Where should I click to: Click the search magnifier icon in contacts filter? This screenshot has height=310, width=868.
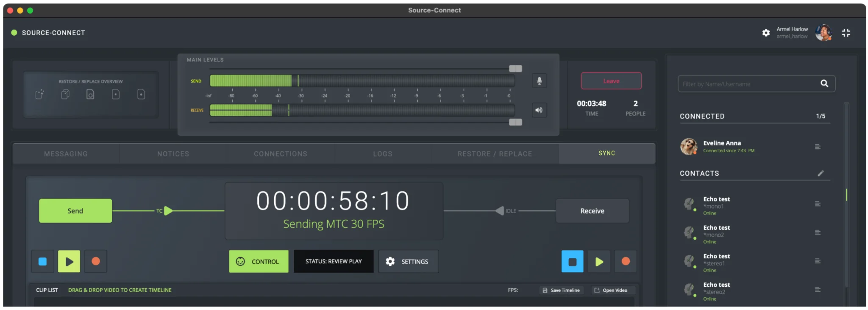click(824, 84)
